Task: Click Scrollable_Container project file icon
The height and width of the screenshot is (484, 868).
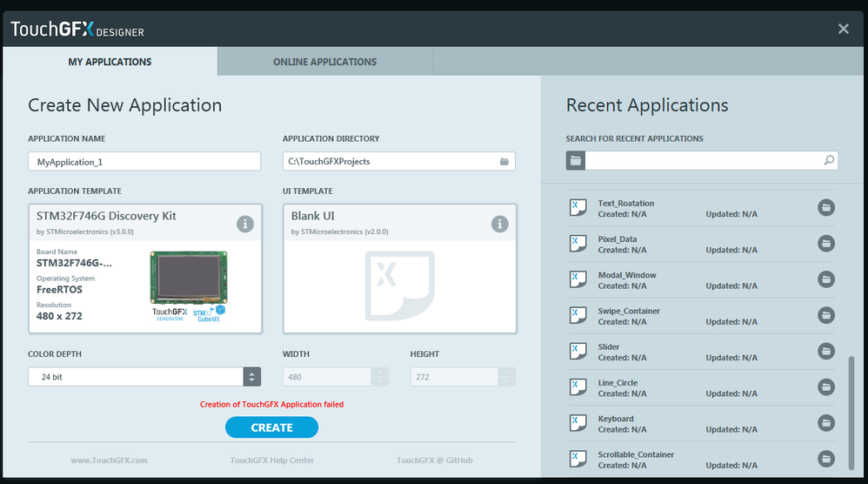Action: 578,459
